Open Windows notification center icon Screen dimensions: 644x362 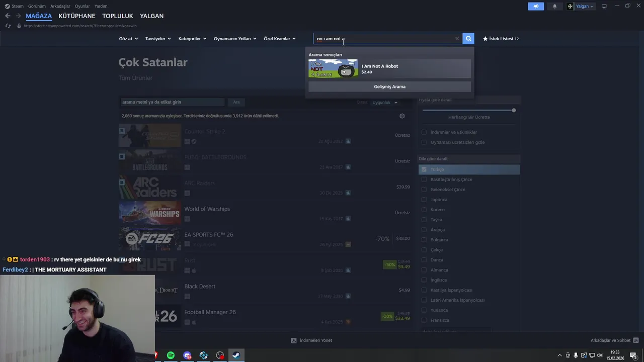point(633,355)
